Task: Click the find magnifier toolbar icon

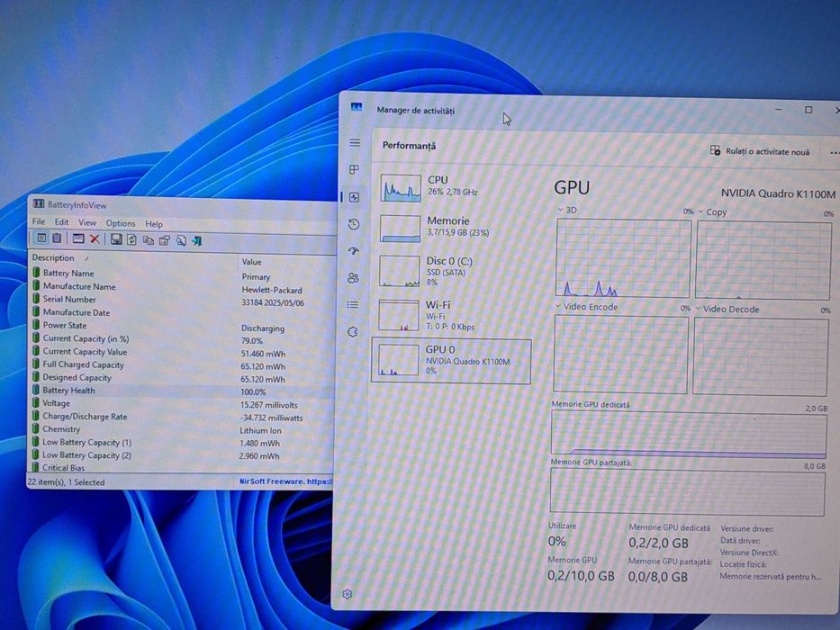Action: click(x=181, y=241)
